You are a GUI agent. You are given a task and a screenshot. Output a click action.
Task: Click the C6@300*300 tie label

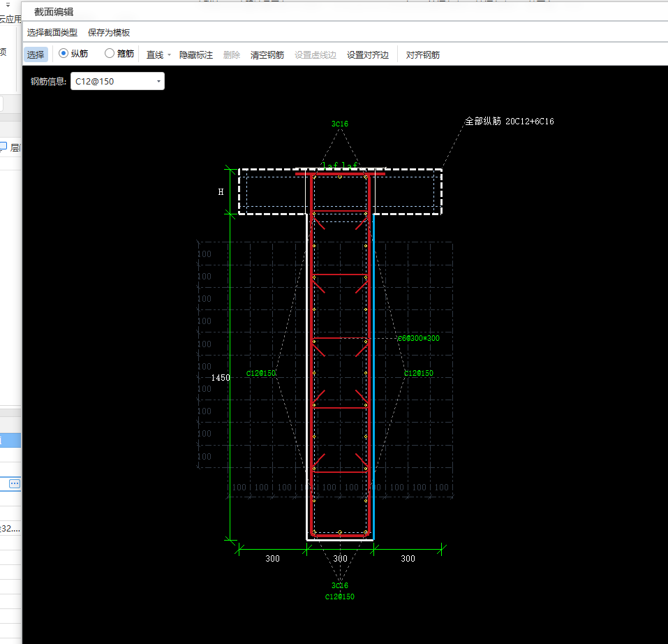[x=419, y=338]
